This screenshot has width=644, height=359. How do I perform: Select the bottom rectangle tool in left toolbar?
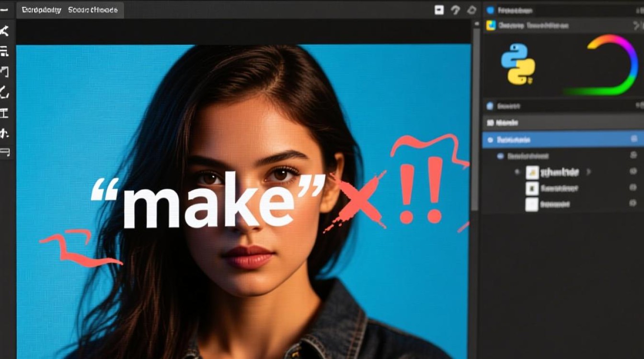pos(4,153)
